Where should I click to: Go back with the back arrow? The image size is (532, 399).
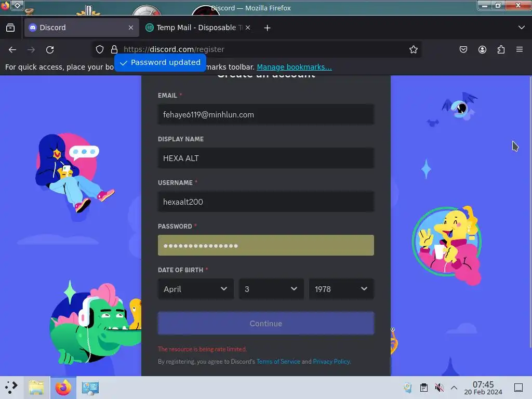point(12,50)
